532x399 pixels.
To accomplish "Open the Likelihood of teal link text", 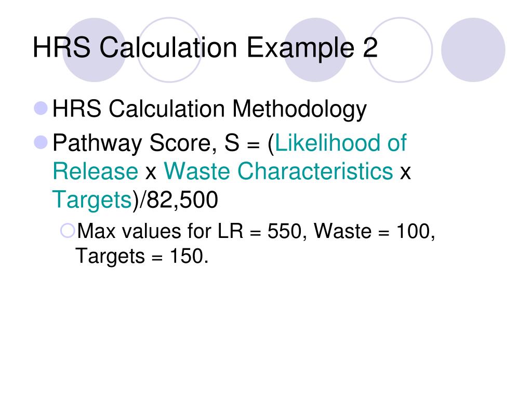I will pos(341,143).
